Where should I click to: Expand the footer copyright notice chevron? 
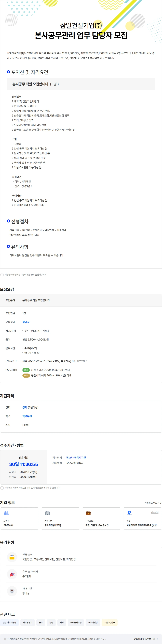[106, 639]
